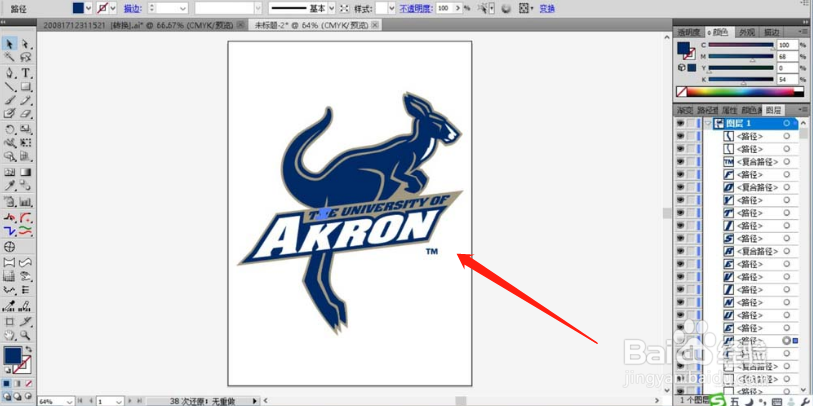The width and height of the screenshot is (813, 406).
Task: Set paint mode to None
Action: pyautogui.click(x=29, y=384)
